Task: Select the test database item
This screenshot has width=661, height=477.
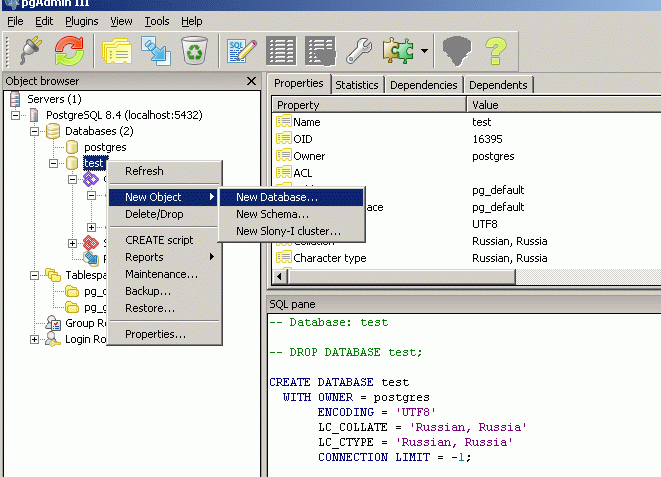Action: click(94, 163)
